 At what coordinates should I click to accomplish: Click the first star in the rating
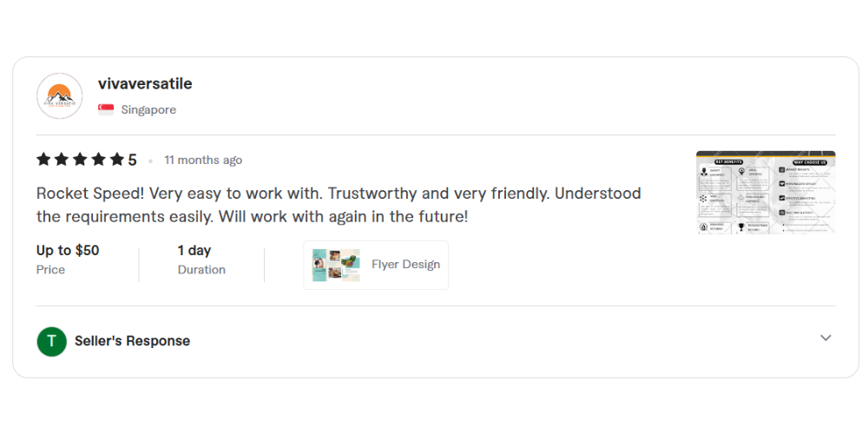tap(43, 160)
